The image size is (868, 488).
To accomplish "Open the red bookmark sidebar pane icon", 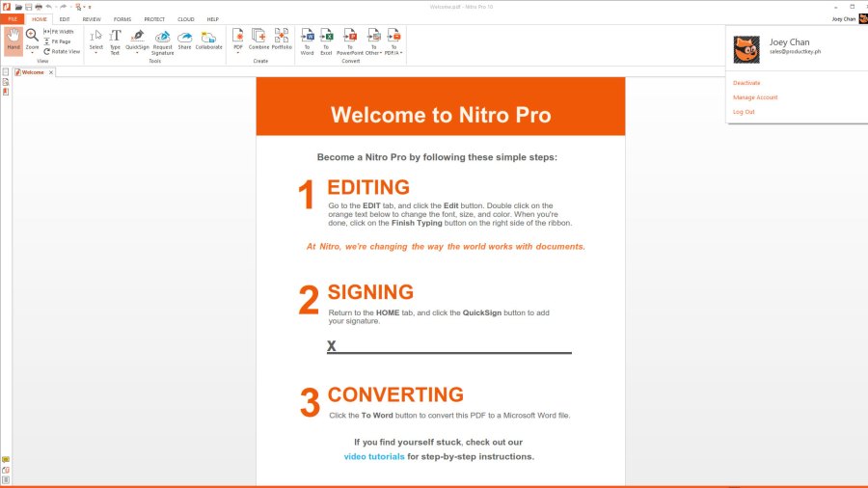I will click(x=6, y=92).
